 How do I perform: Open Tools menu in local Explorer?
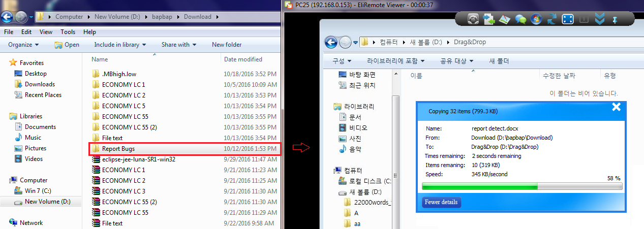tap(68, 32)
